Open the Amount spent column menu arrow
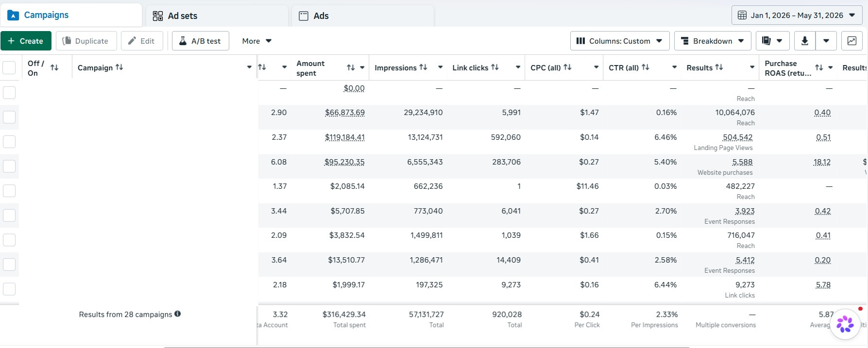This screenshot has width=868, height=348. click(x=362, y=67)
